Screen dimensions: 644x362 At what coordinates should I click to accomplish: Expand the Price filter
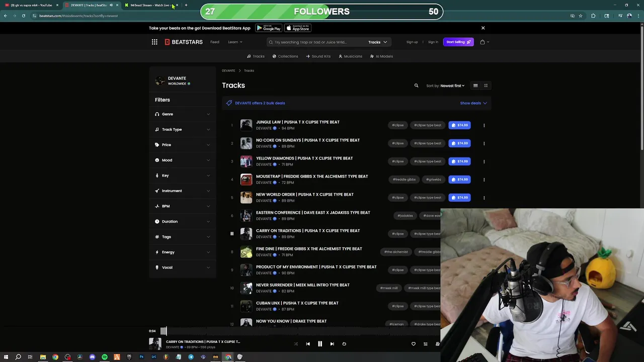(x=183, y=145)
